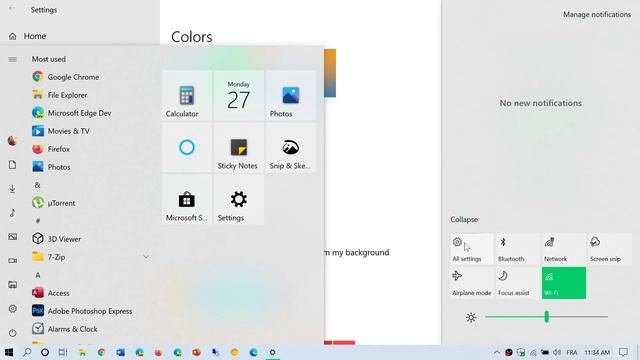Click the '#' alphabet group header
640x360 pixels.
[x=38, y=221]
